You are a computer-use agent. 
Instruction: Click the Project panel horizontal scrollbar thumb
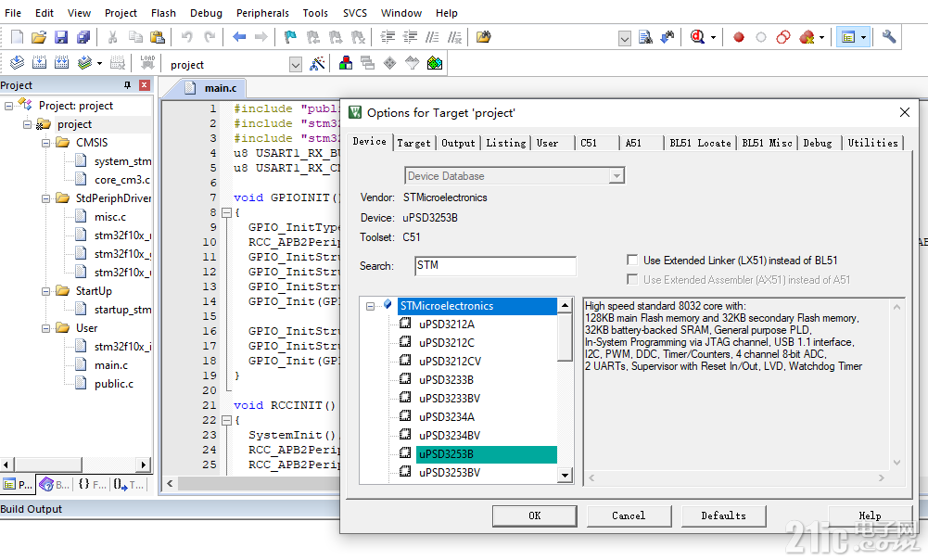tap(48, 465)
